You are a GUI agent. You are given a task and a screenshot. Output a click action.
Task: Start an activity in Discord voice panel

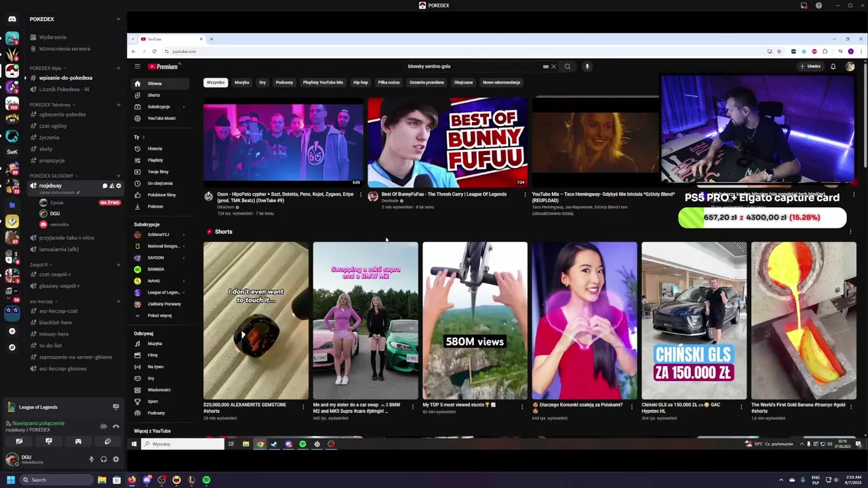pyautogui.click(x=78, y=441)
